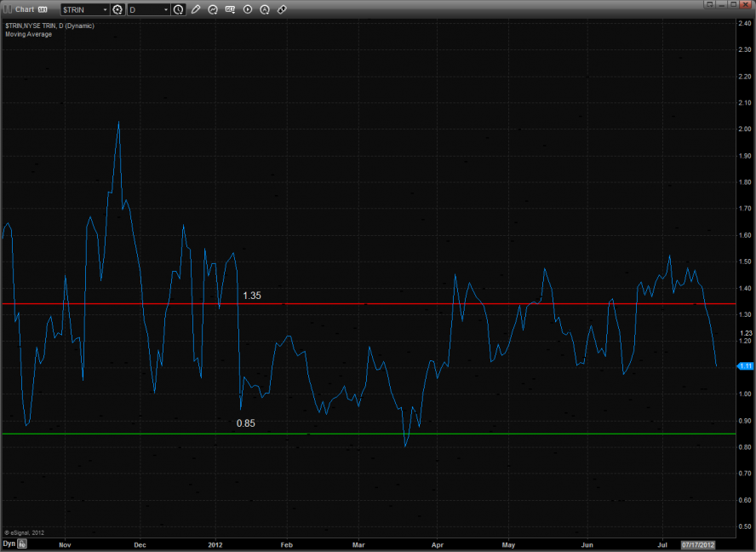756x552 pixels.
Task: Click the SET templates icon
Action: click(x=230, y=9)
